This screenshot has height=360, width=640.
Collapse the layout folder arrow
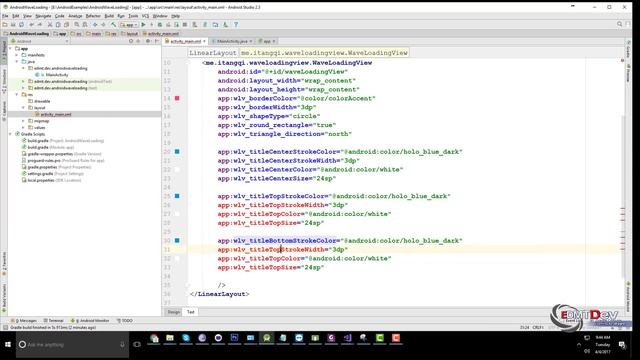point(24,108)
